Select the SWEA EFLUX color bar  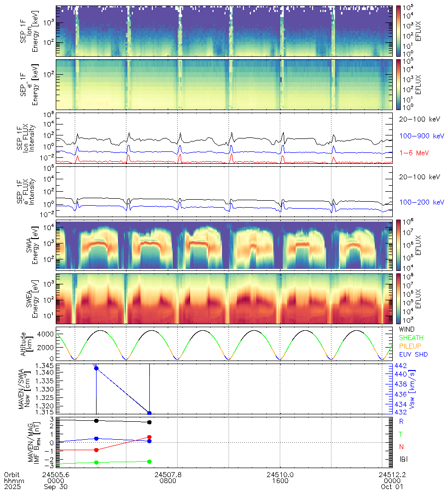click(399, 298)
